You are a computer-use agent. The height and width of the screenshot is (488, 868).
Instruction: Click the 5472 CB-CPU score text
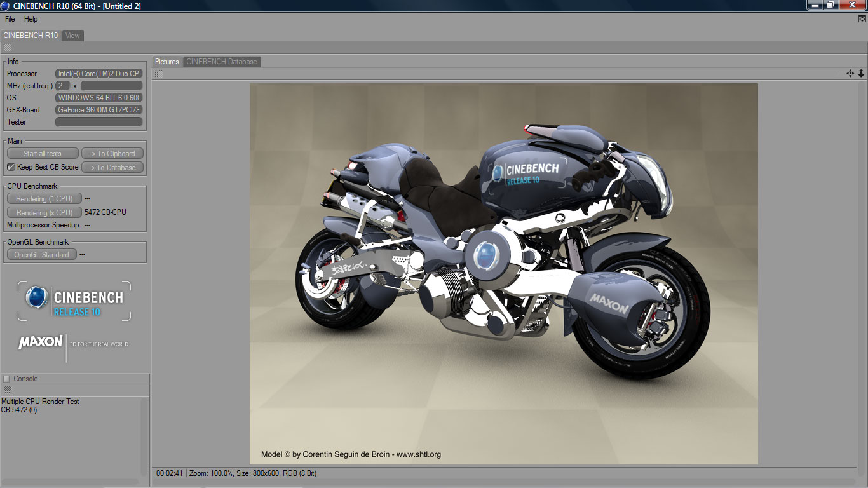point(105,212)
